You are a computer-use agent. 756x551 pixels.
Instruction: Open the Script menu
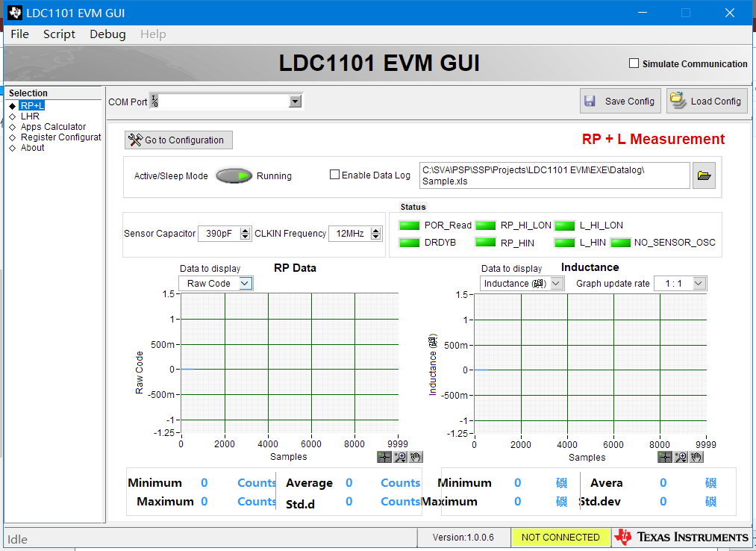pyautogui.click(x=59, y=34)
